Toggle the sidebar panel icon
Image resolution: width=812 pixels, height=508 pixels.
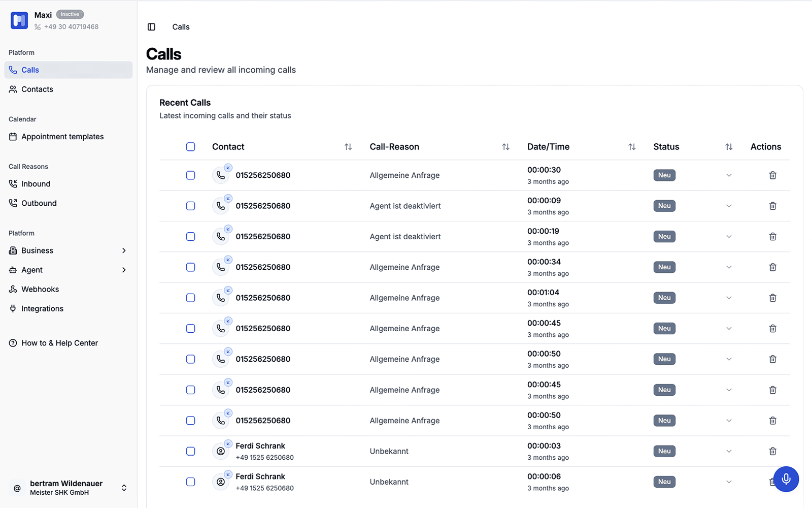coord(151,27)
